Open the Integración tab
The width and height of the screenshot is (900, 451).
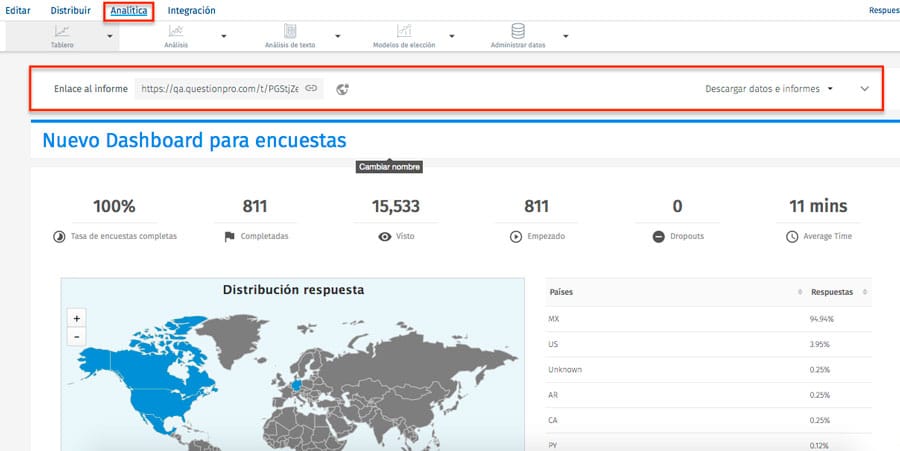click(192, 10)
